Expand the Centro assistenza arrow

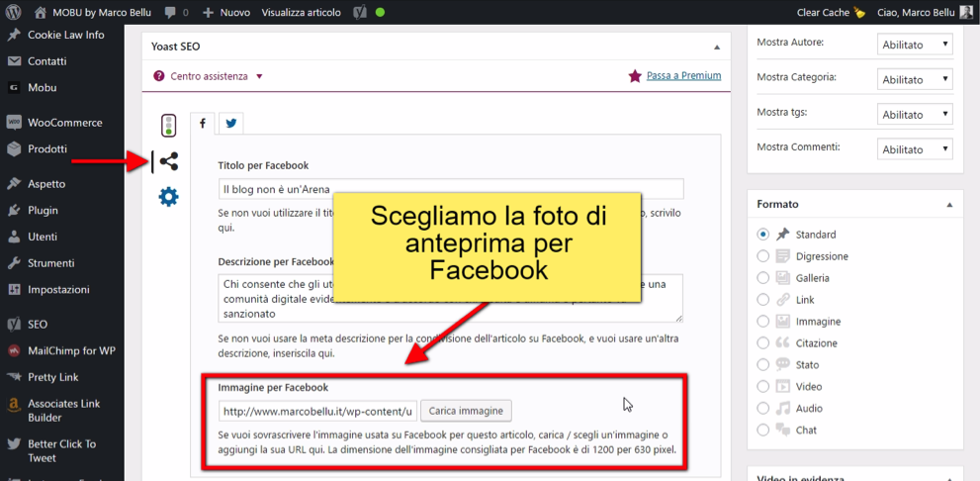tap(259, 76)
